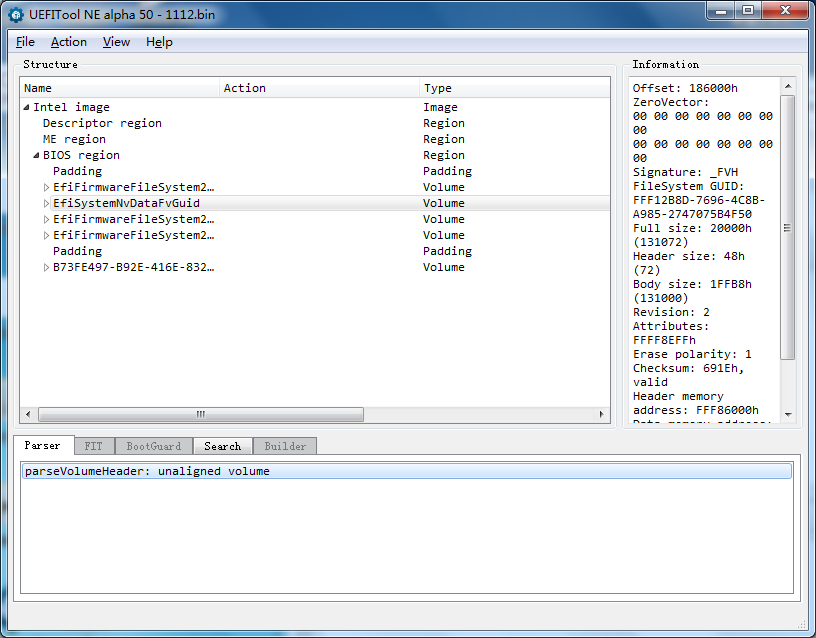
Task: Click the Offset: 186000h text
Action: click(x=685, y=88)
